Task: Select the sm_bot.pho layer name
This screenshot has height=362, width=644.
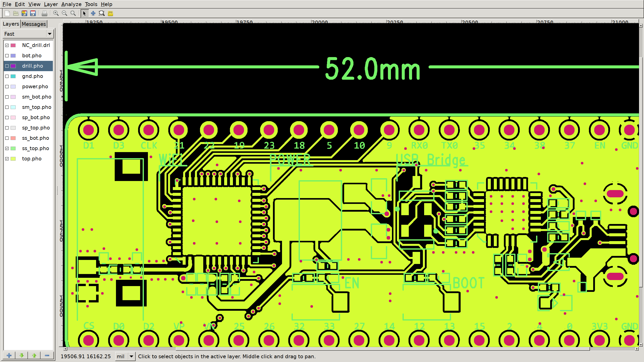Action: click(x=36, y=97)
